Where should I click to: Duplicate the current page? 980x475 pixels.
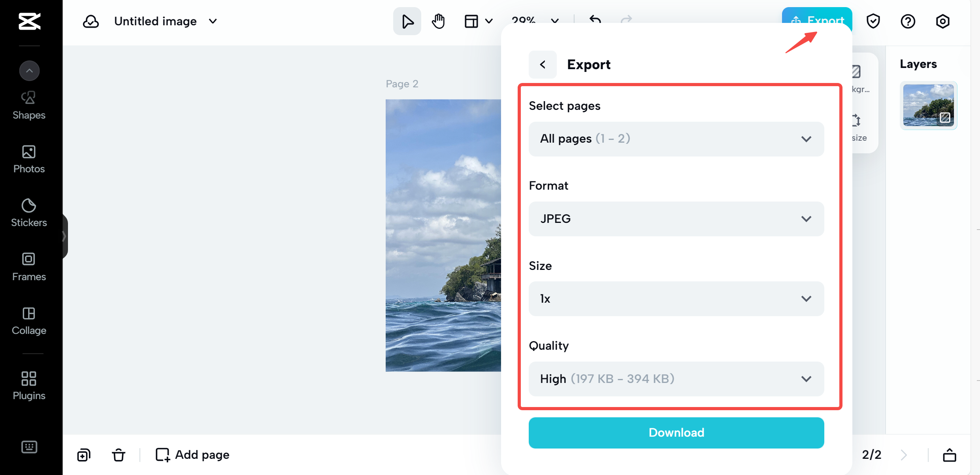pos(83,454)
